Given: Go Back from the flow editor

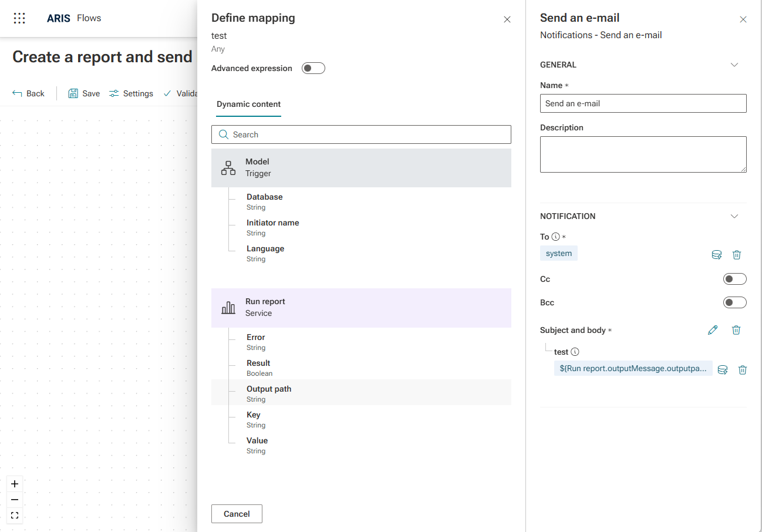Looking at the screenshot, I should (28, 93).
